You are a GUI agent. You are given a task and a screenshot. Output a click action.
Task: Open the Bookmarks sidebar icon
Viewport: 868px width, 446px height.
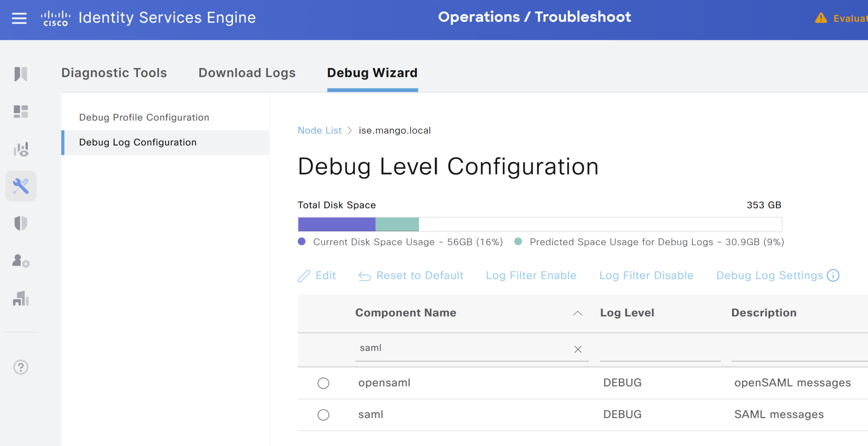(21, 74)
